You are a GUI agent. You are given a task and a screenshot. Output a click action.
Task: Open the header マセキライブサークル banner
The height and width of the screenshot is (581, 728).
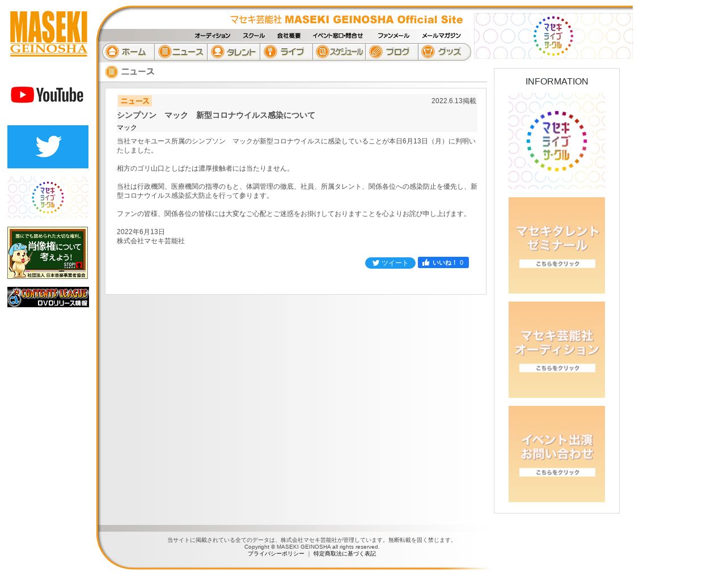553,36
